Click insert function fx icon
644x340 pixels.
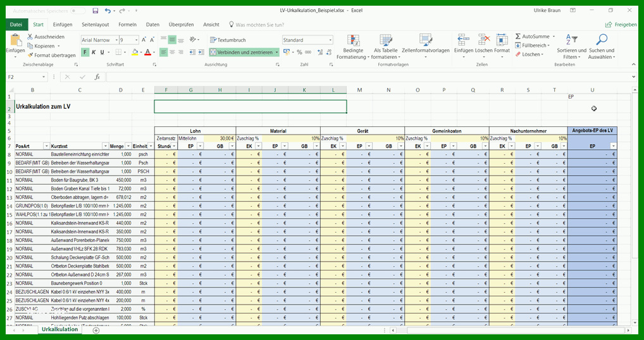97,76
